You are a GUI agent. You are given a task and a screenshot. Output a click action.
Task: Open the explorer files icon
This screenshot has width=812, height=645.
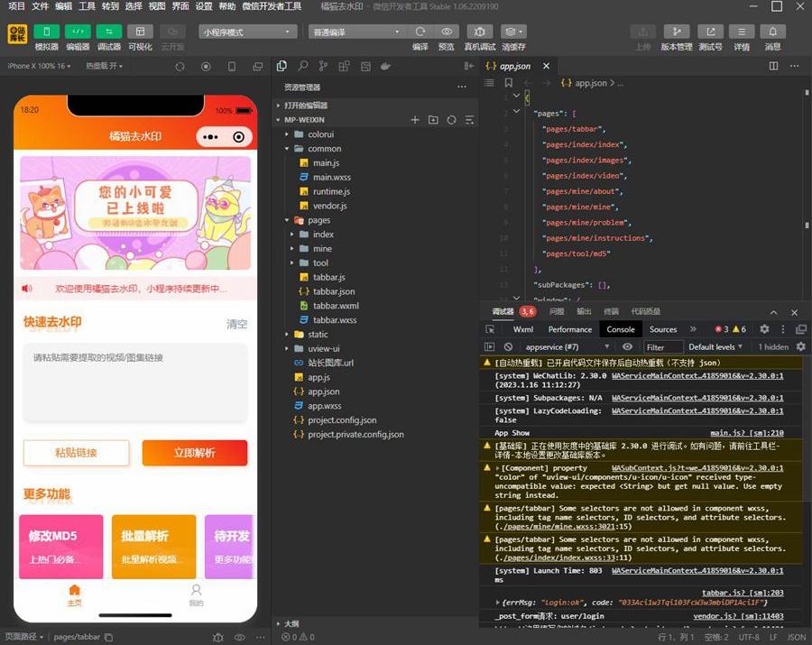(x=281, y=66)
